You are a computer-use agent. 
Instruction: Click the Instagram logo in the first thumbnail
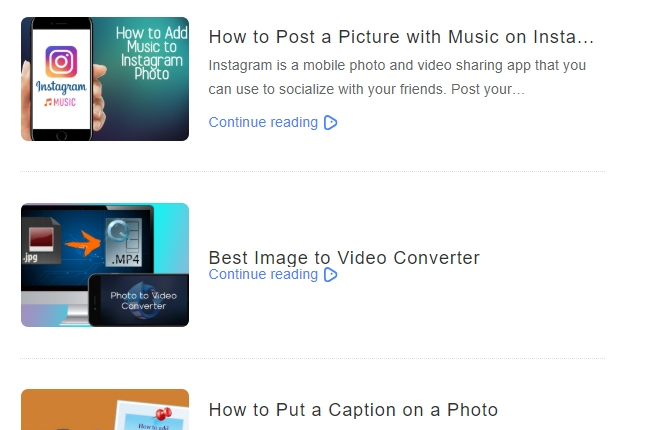pos(61,63)
